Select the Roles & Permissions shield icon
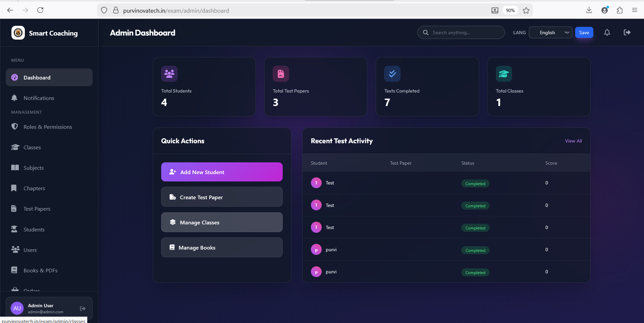Image resolution: width=644 pixels, height=323 pixels. (14, 126)
